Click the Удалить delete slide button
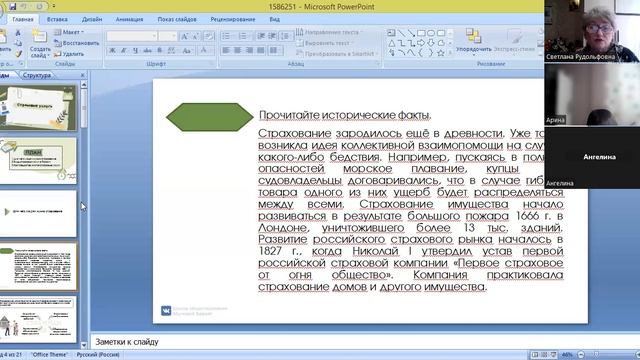The width and height of the screenshot is (640, 360). [x=69, y=54]
